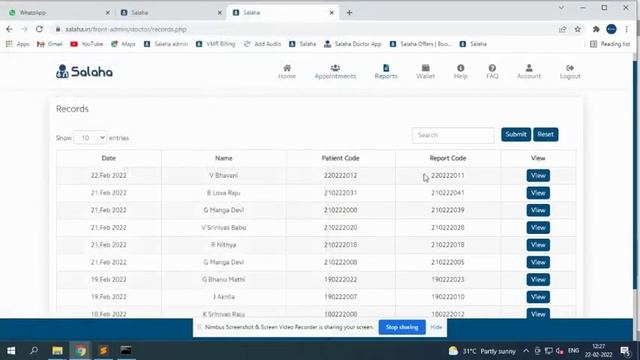Open the Show entries dropdown
Viewport: 640px width, 360px height.
[x=90, y=138]
